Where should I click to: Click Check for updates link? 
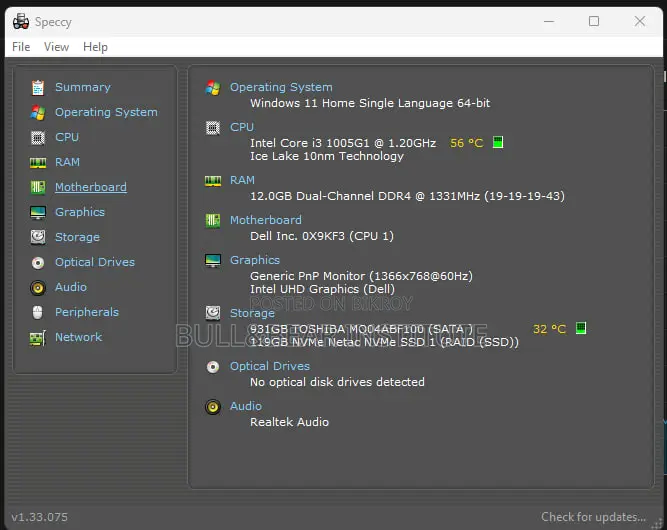click(593, 517)
